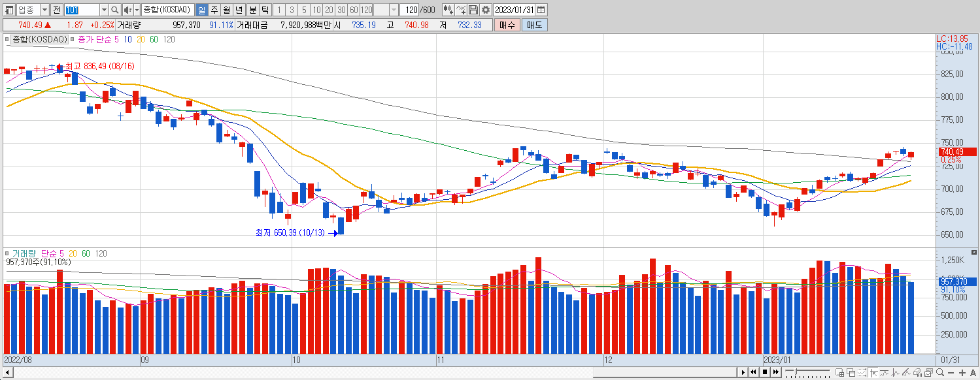Click the current price tag 740.49 on axis

pos(958,152)
